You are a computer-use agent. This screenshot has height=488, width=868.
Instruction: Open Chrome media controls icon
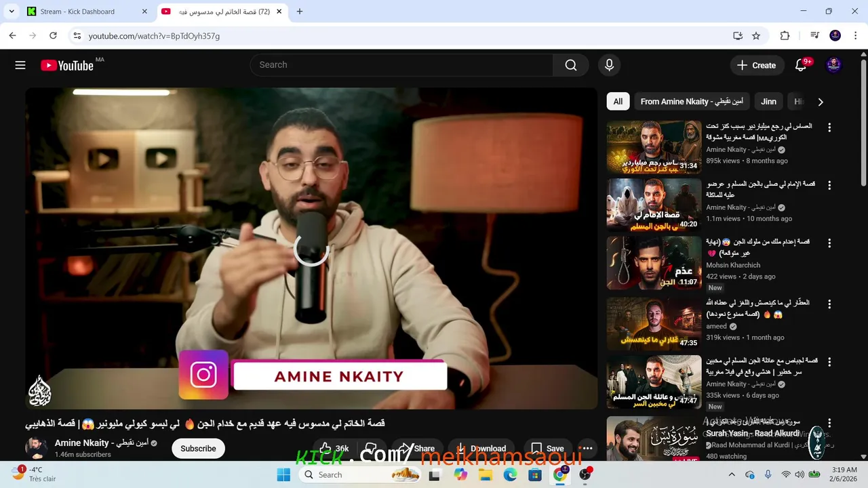(815, 36)
